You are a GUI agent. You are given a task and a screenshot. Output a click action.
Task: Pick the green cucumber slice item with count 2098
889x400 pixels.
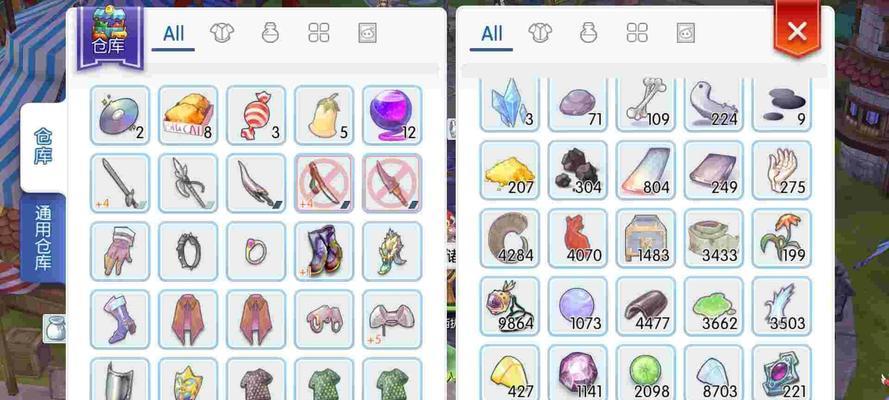coord(645,372)
